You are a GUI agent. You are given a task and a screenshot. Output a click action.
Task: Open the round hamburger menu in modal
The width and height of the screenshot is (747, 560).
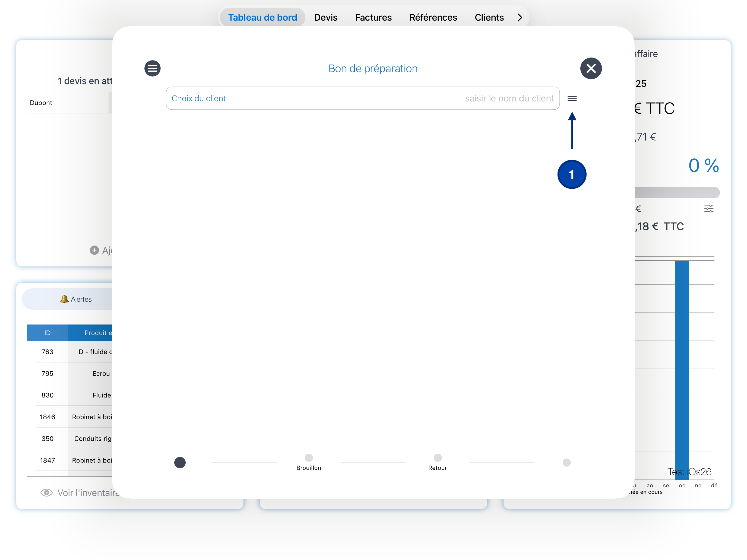point(152,69)
